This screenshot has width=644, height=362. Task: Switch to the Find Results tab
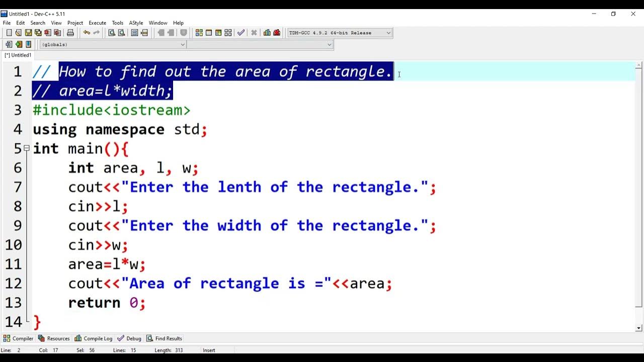click(165, 338)
